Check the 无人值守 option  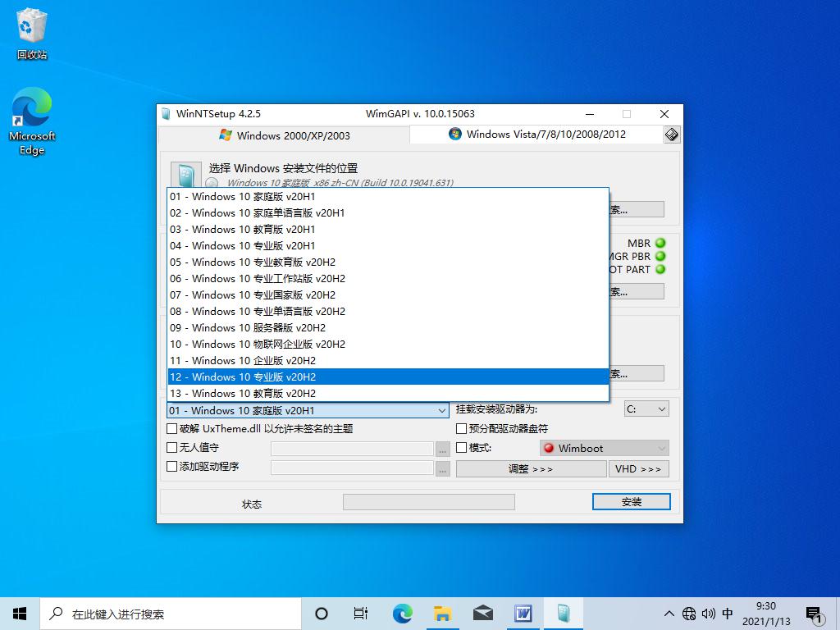pyautogui.click(x=172, y=448)
